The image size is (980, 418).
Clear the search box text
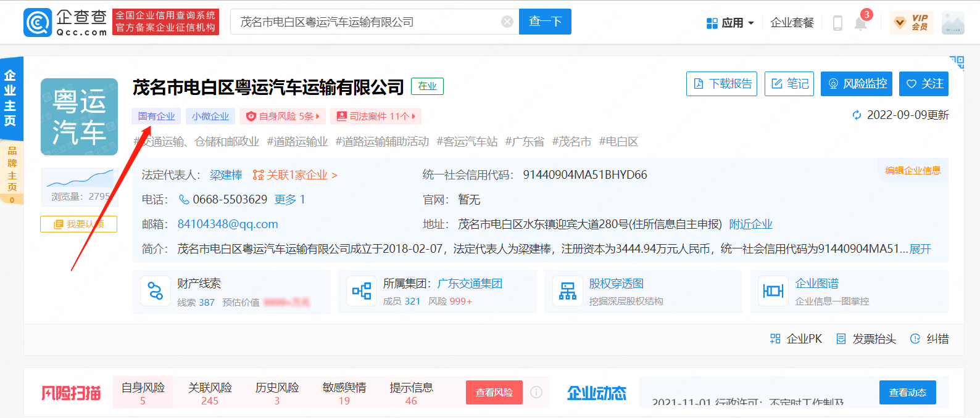coord(507,22)
